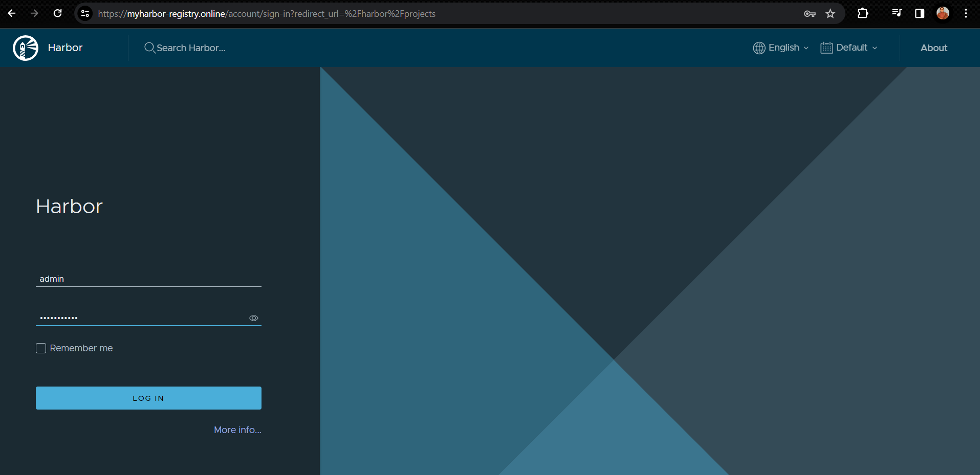Open the media control icon
The width and height of the screenshot is (980, 475).
click(x=897, y=13)
